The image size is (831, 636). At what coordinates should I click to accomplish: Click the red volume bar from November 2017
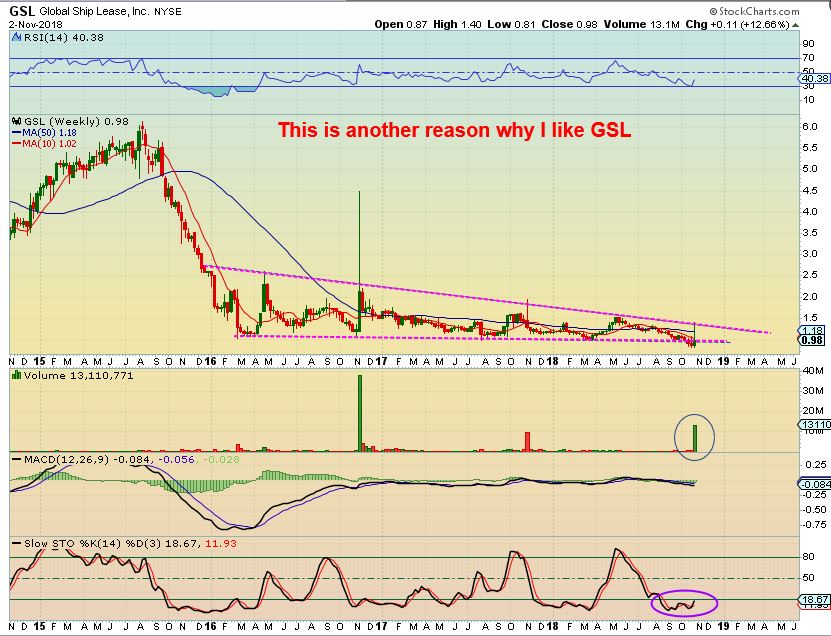pyautogui.click(x=527, y=442)
